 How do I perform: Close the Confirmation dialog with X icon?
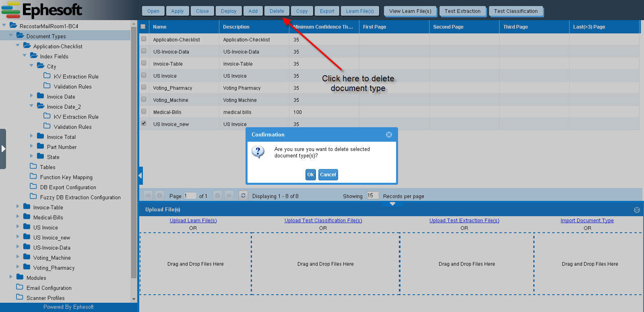tap(389, 135)
